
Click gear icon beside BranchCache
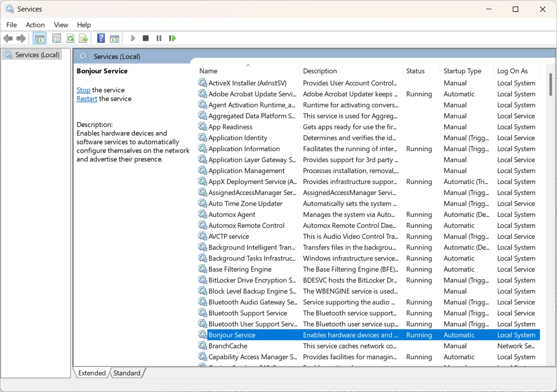pos(202,345)
